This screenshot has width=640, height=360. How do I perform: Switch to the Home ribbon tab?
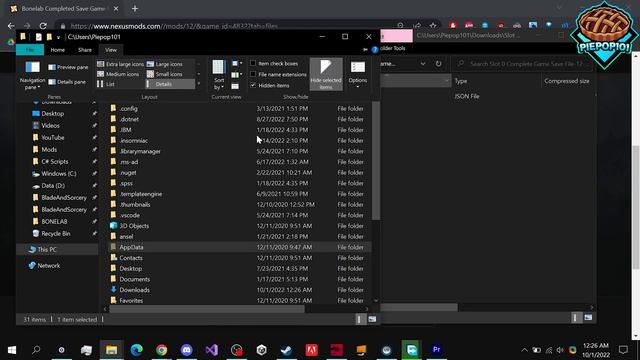coord(58,50)
